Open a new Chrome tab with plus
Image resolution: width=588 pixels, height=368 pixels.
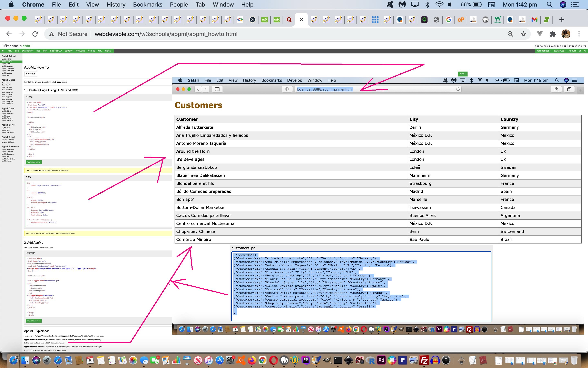[562, 20]
